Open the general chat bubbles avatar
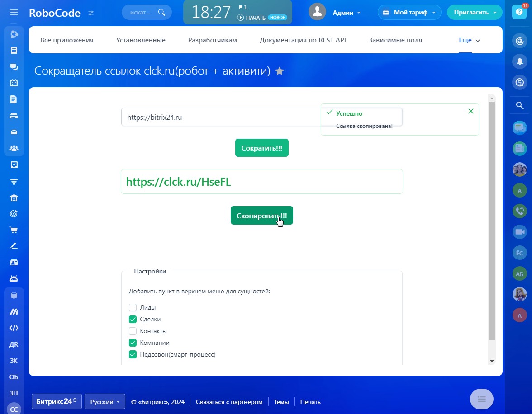 519,128
